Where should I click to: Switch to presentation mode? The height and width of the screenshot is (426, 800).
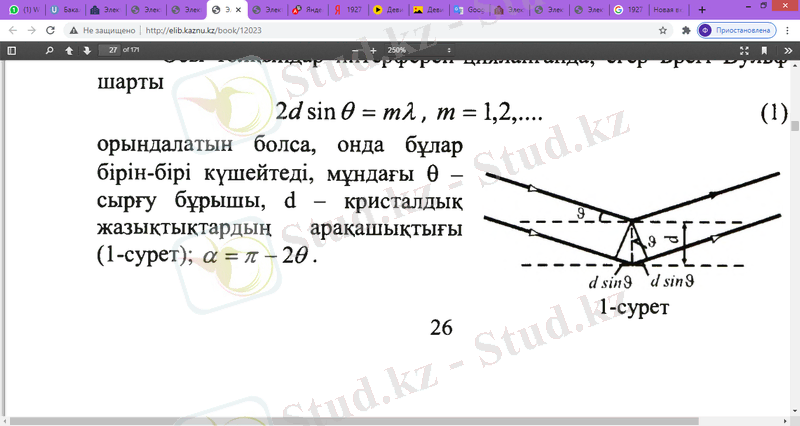[744, 49]
